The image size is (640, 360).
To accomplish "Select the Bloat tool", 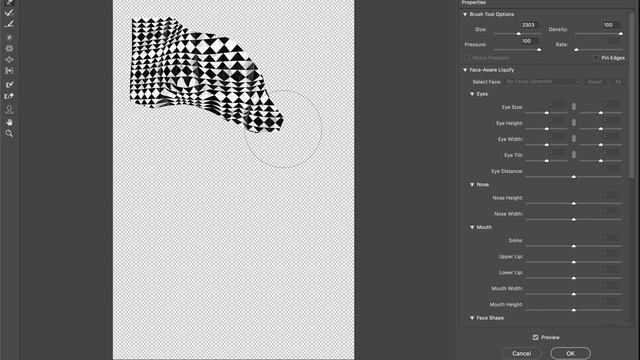I will click(x=9, y=60).
